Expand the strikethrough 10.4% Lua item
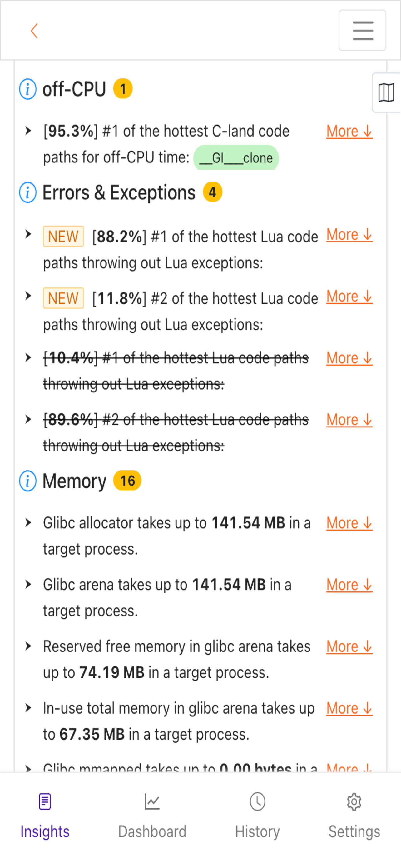This screenshot has width=401, height=868. (x=28, y=357)
